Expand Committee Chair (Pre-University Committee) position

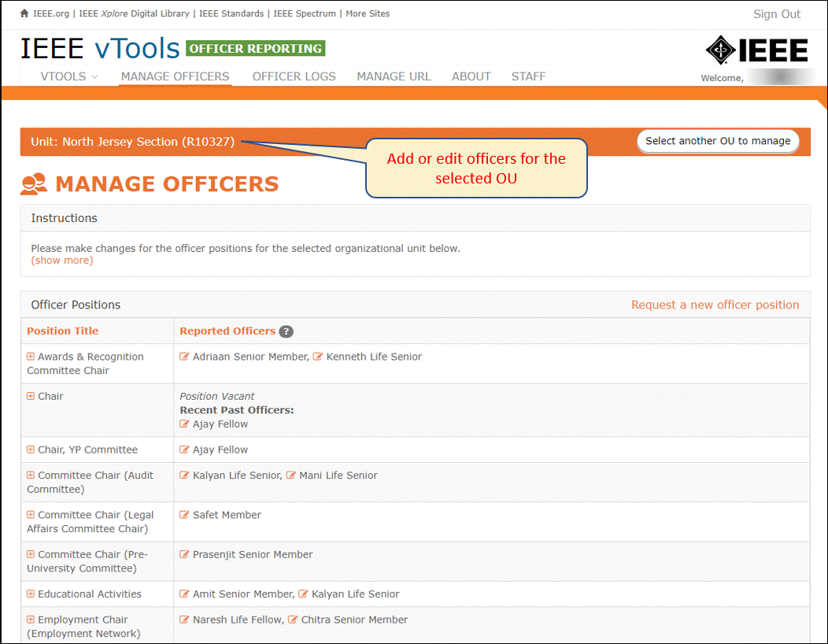31,554
